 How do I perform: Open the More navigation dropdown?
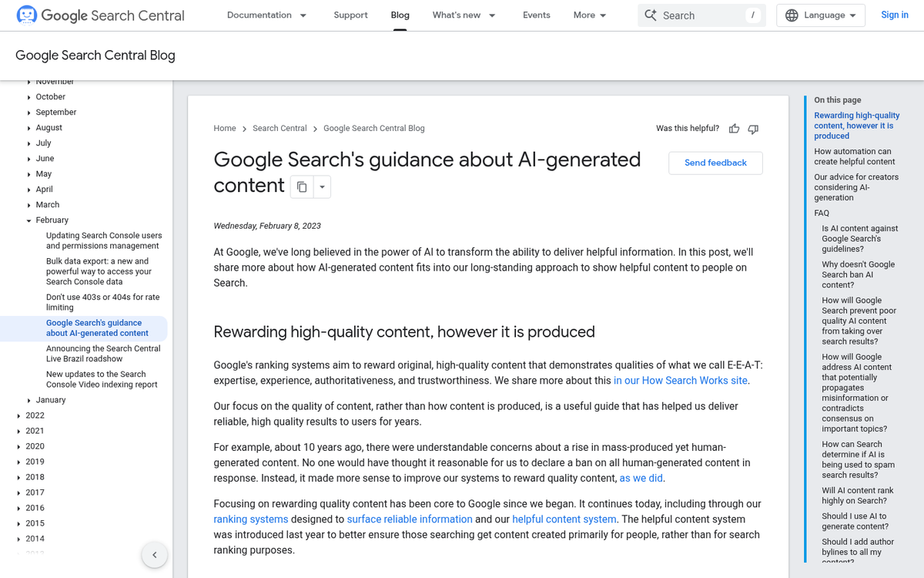click(590, 15)
